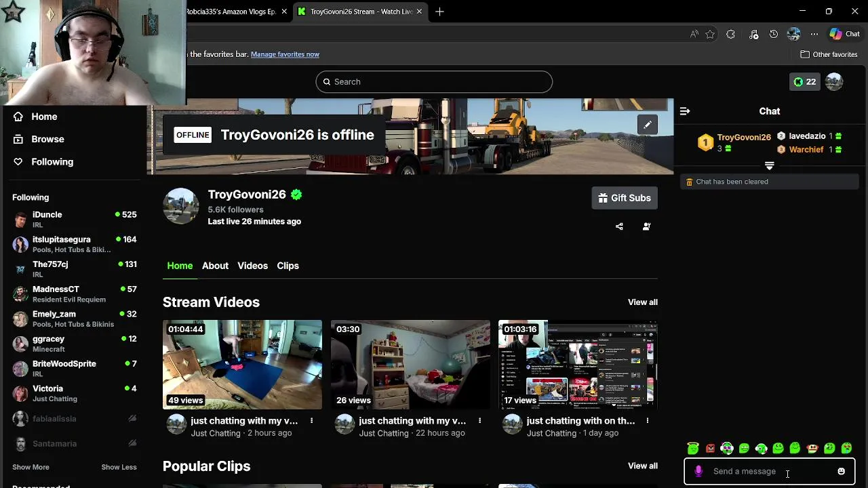Click the Kick search field
Image resolution: width=868 pixels, height=488 pixels.
pos(434,81)
